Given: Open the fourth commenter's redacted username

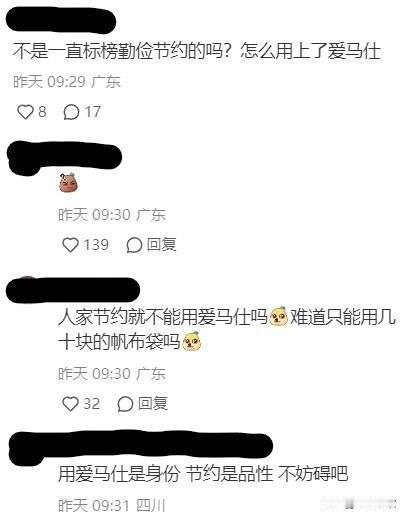Looking at the screenshot, I should (x=140, y=445).
